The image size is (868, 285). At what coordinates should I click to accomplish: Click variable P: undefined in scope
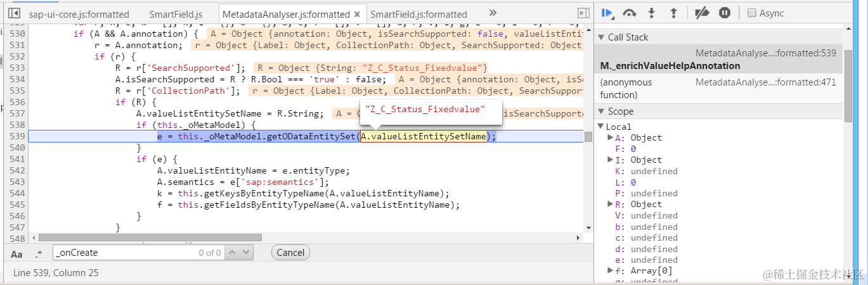(x=646, y=193)
